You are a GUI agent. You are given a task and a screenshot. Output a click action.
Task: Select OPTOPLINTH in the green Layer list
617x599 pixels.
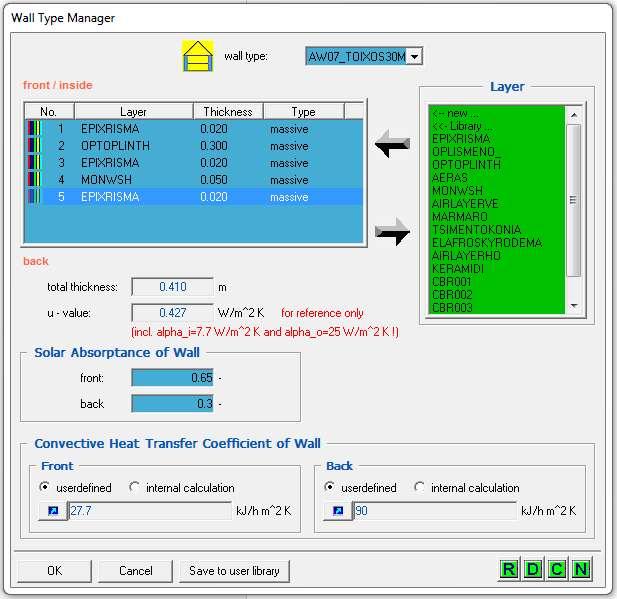(x=466, y=165)
